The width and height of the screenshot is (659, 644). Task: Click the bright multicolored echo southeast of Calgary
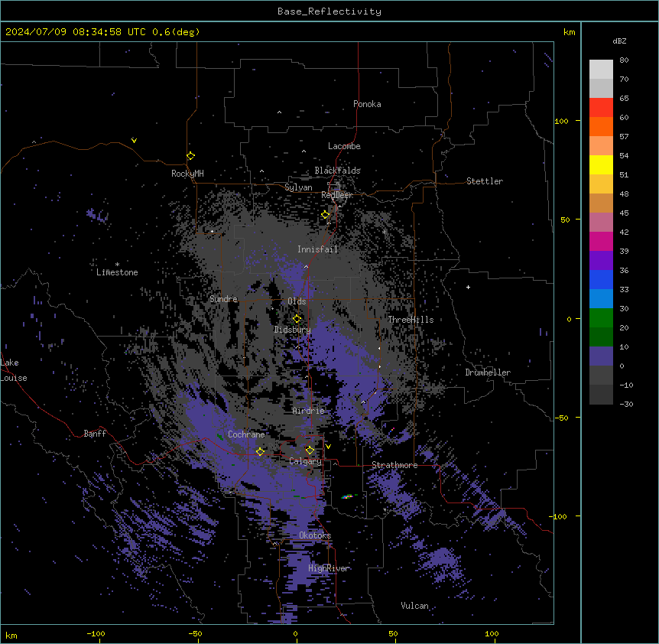348,496
